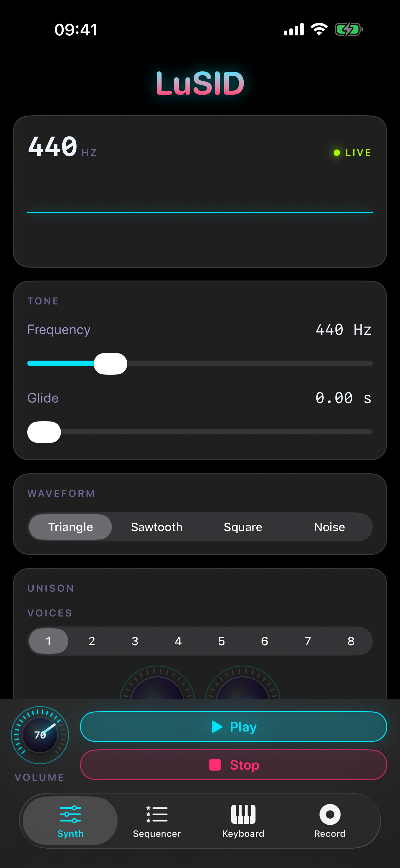Open the Synth tab sliders icon

[70, 814]
